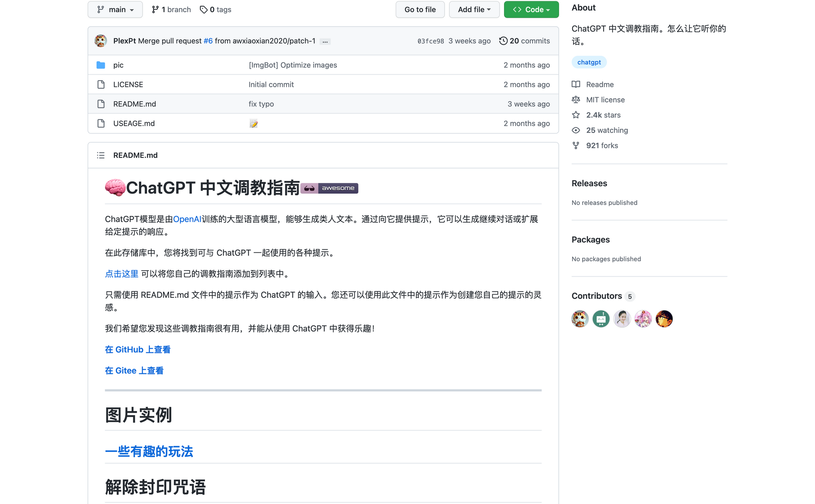
Task: Click the pic folder icon
Action: click(101, 65)
